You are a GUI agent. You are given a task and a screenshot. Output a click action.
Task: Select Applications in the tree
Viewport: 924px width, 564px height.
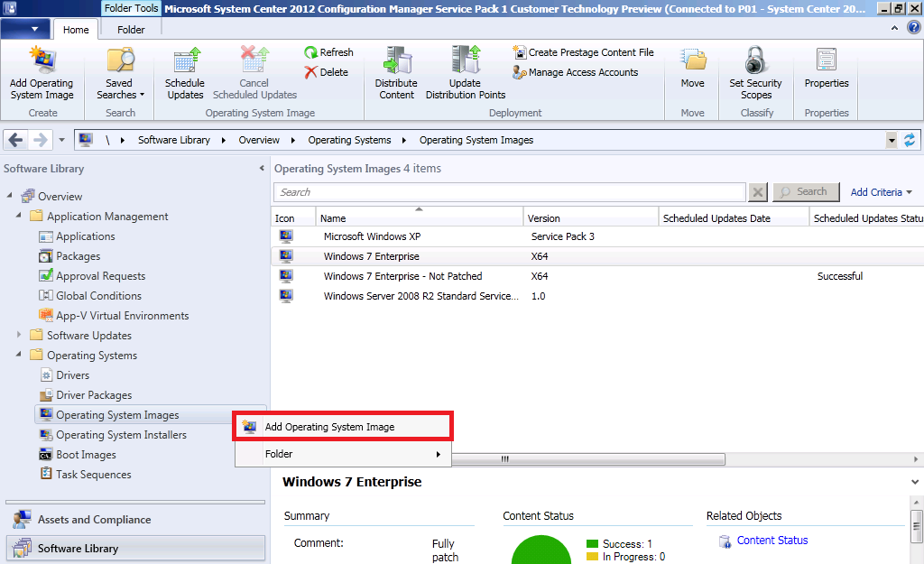86,236
